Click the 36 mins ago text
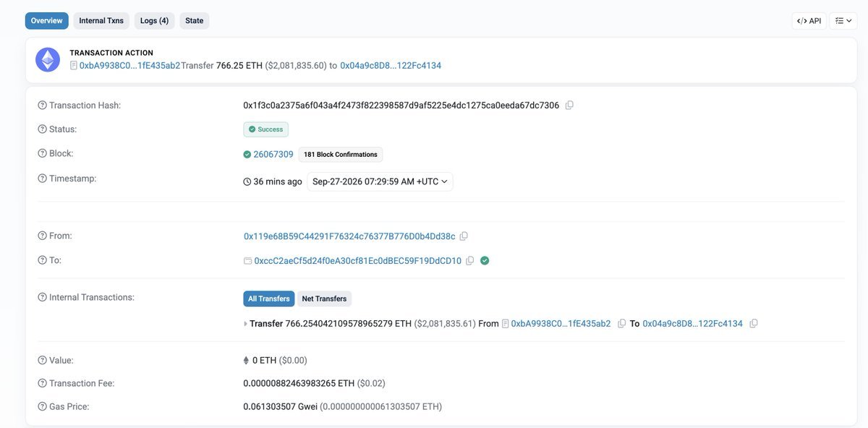This screenshot has height=428, width=868. pyautogui.click(x=278, y=181)
